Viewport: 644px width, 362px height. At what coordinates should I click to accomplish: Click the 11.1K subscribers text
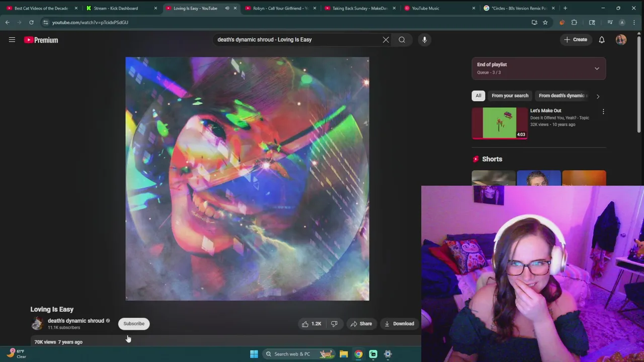coord(64,328)
